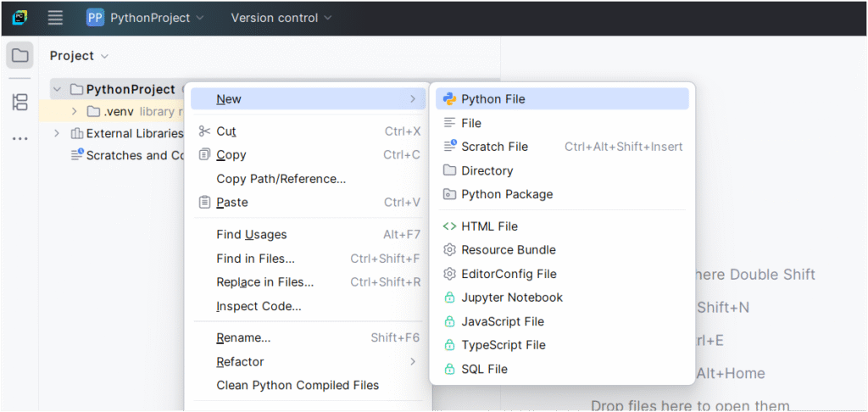This screenshot has width=868, height=412.
Task: Click the SQL File lock icon
Action: point(449,369)
